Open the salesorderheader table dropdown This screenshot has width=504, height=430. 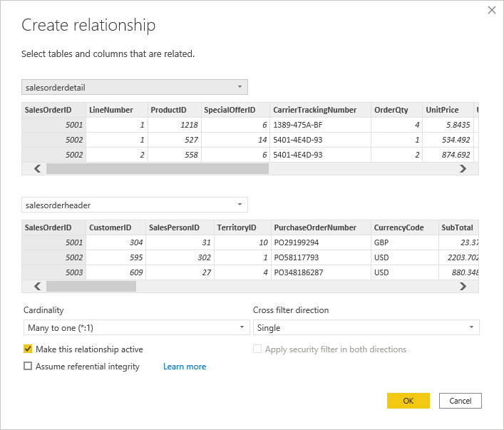pyautogui.click(x=135, y=205)
